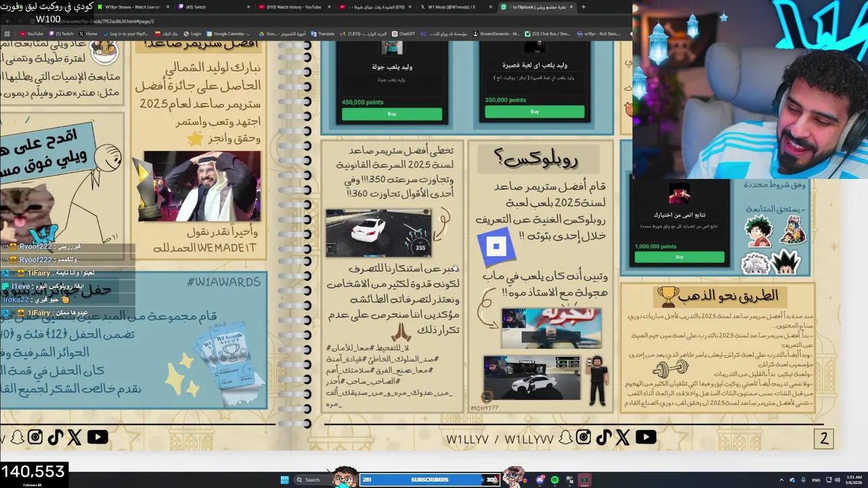Click Buy under 350,000 points
868x488 pixels.
tap(534, 112)
